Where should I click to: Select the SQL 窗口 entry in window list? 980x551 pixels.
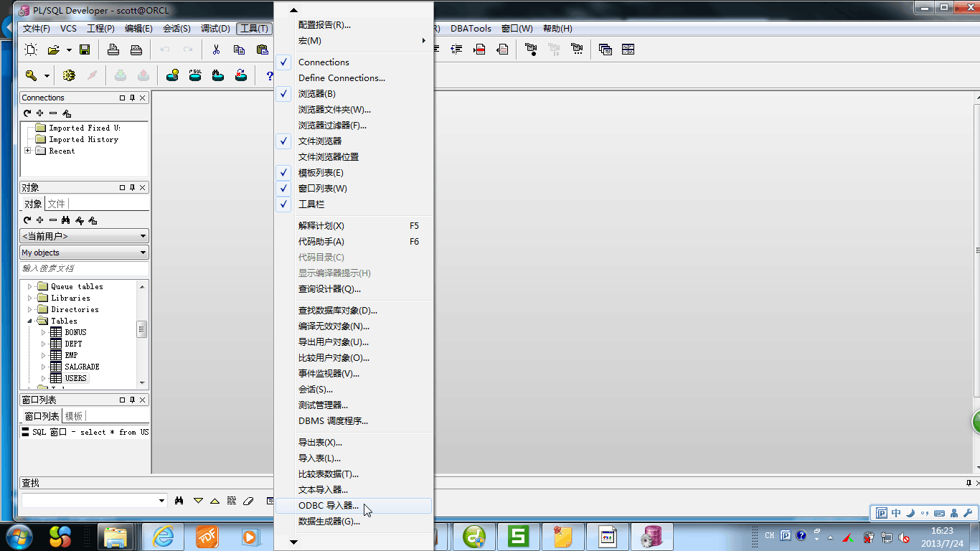85,432
